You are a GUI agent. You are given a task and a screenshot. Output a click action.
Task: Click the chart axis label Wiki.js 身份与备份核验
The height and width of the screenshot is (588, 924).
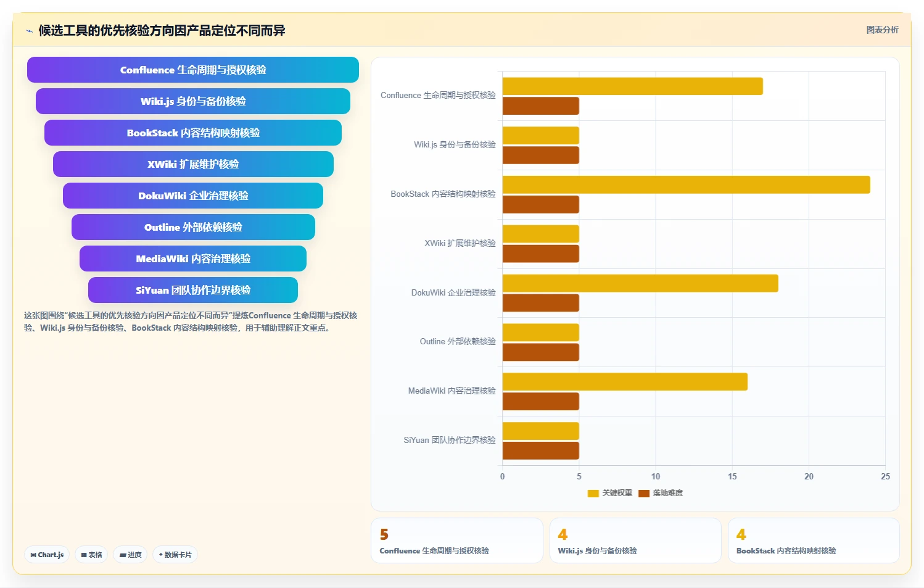click(455, 145)
